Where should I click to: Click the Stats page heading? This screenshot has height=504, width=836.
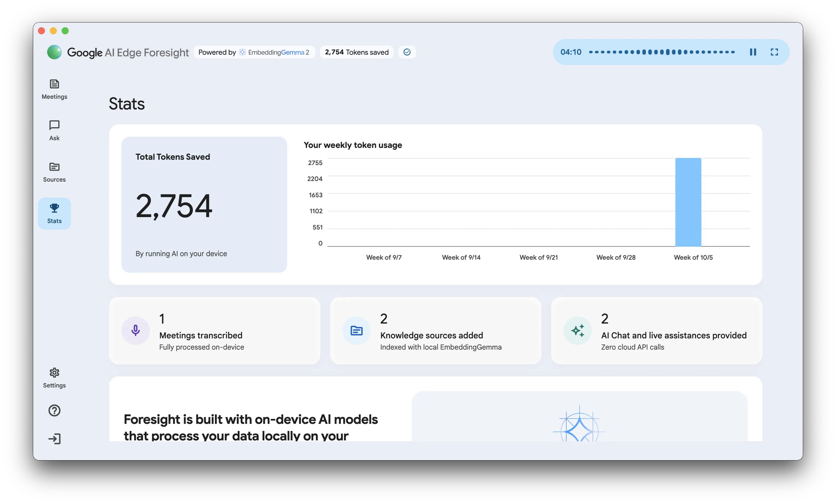pyautogui.click(x=126, y=104)
